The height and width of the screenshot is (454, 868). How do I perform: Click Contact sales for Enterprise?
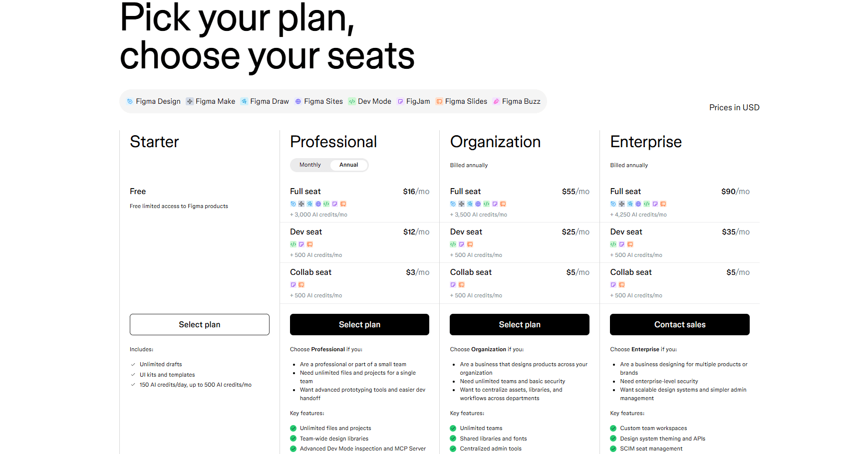[679, 324]
